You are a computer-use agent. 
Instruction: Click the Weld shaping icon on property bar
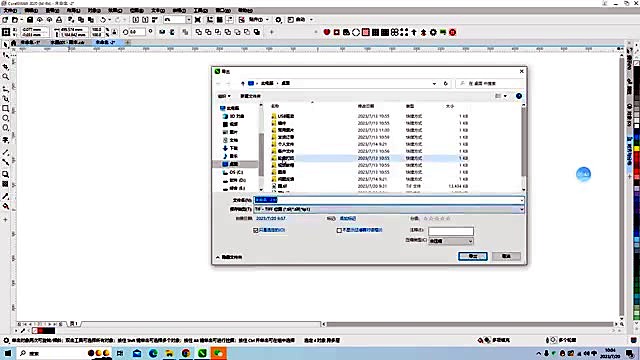[199, 32]
